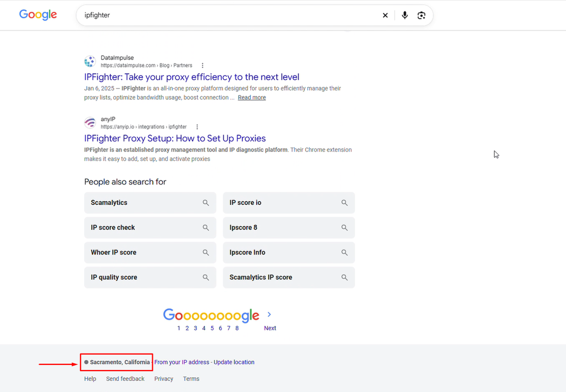Click dataimpulse.com Blog Partners breadcrumb URL
This screenshot has height=392, width=566.
(146, 66)
